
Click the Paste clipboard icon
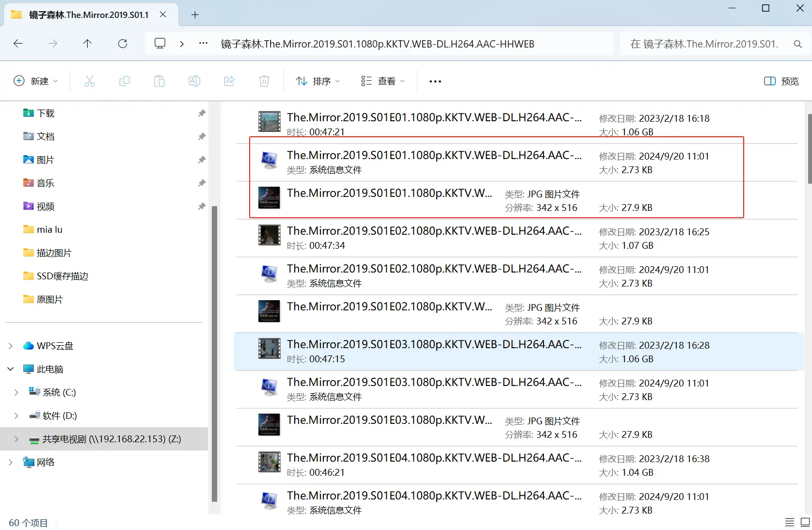(x=159, y=81)
